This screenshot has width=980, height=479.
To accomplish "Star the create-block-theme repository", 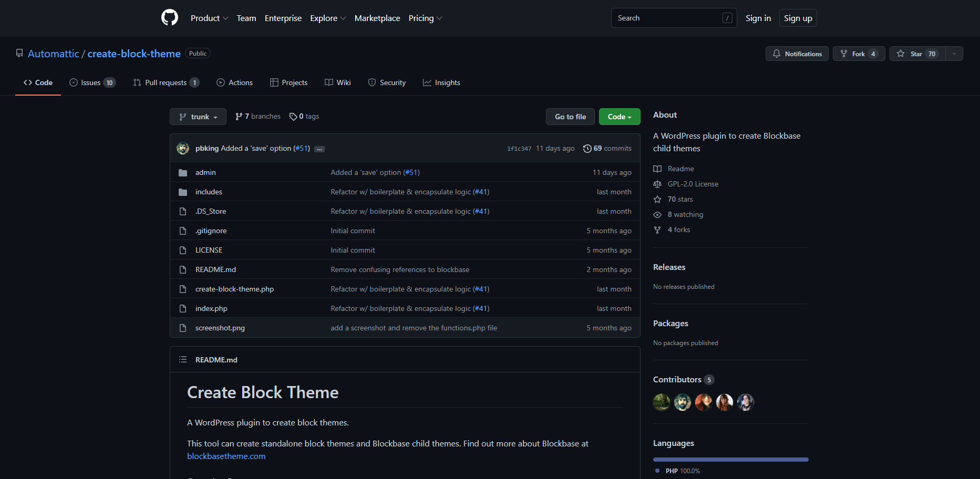I will coord(917,54).
